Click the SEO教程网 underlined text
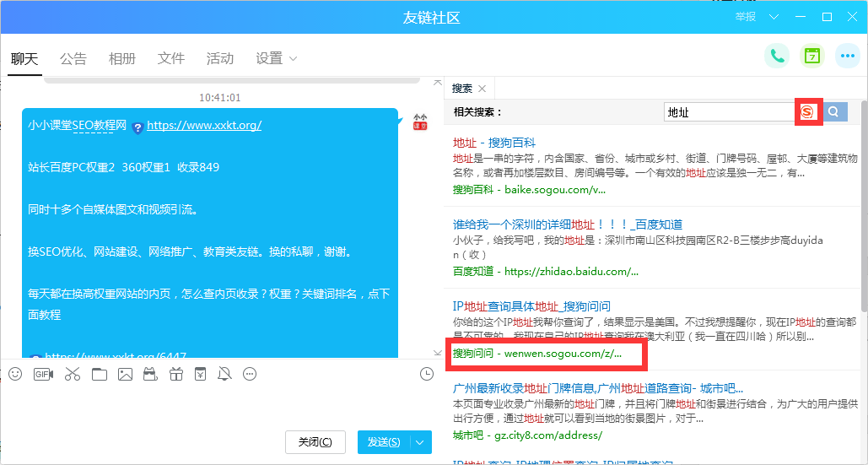Screen dimensions: 868x465 100,125
